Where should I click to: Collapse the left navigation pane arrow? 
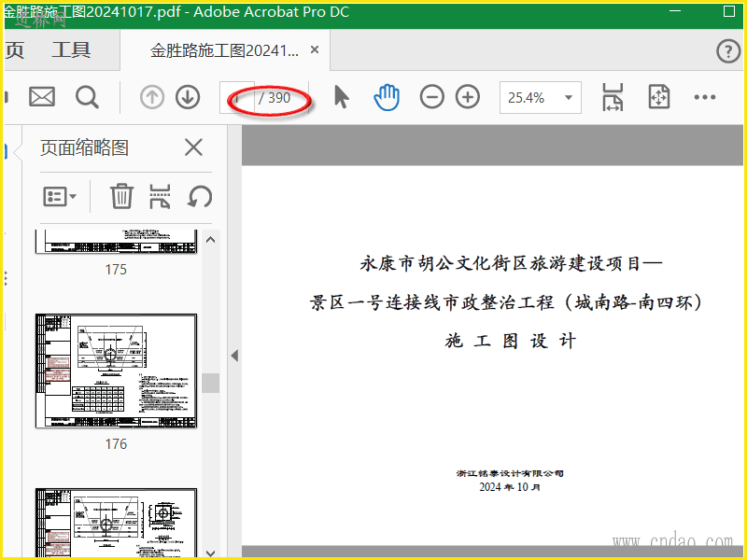pyautogui.click(x=234, y=356)
